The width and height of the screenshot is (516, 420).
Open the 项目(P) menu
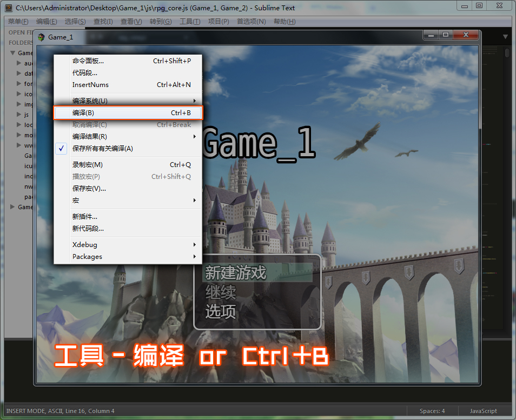tap(219, 22)
